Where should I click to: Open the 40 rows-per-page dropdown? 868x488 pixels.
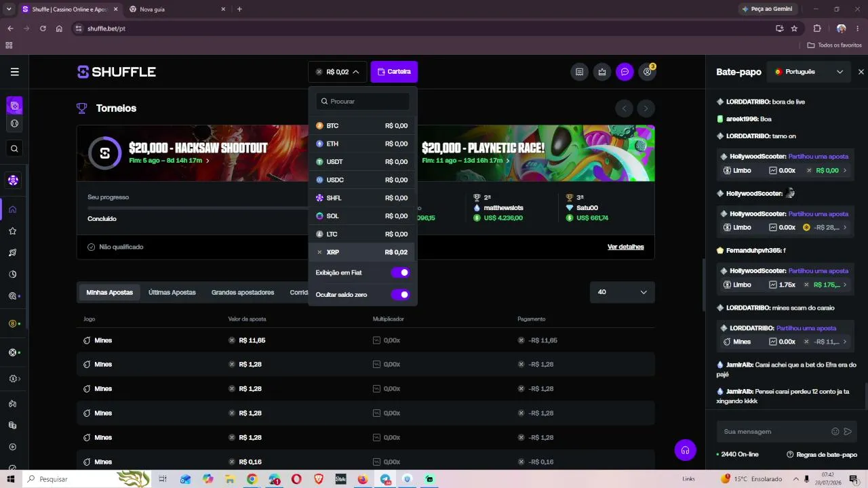click(x=623, y=292)
